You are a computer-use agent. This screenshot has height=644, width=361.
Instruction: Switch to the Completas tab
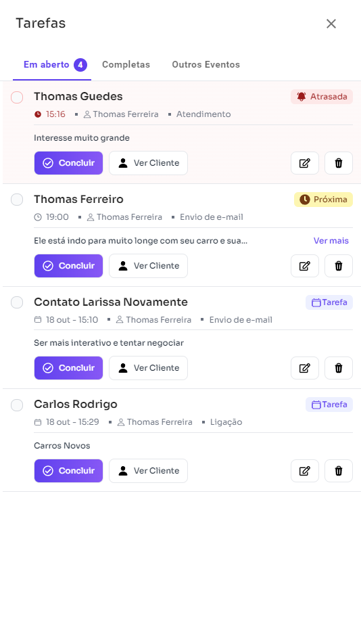126,64
